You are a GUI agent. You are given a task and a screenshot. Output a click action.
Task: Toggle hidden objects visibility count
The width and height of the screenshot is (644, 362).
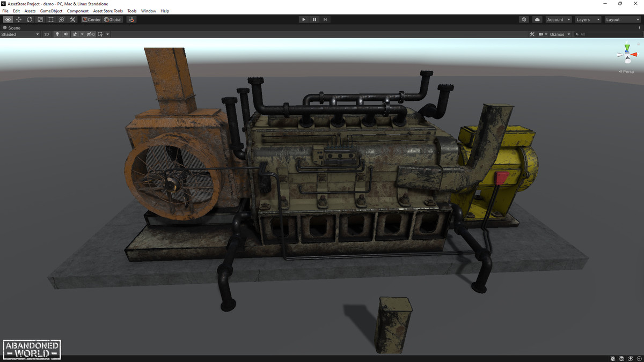tap(91, 34)
